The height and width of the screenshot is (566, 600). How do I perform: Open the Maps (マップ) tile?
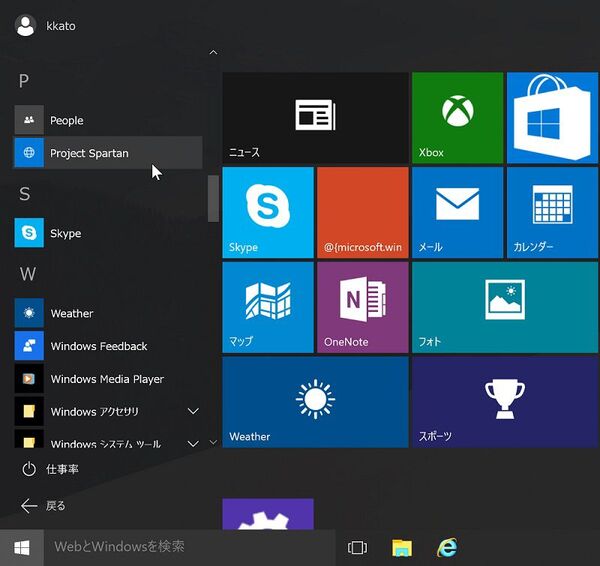click(268, 307)
